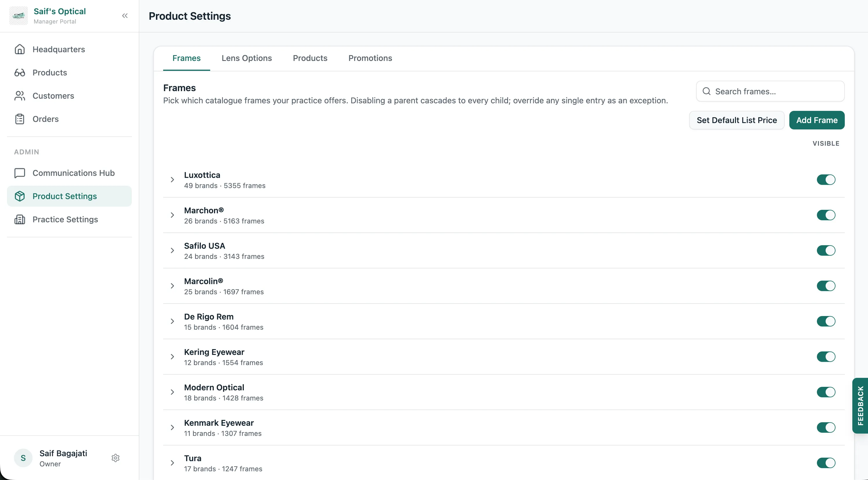Disable Marchon® visibility switch
The image size is (868, 480).
tap(826, 215)
